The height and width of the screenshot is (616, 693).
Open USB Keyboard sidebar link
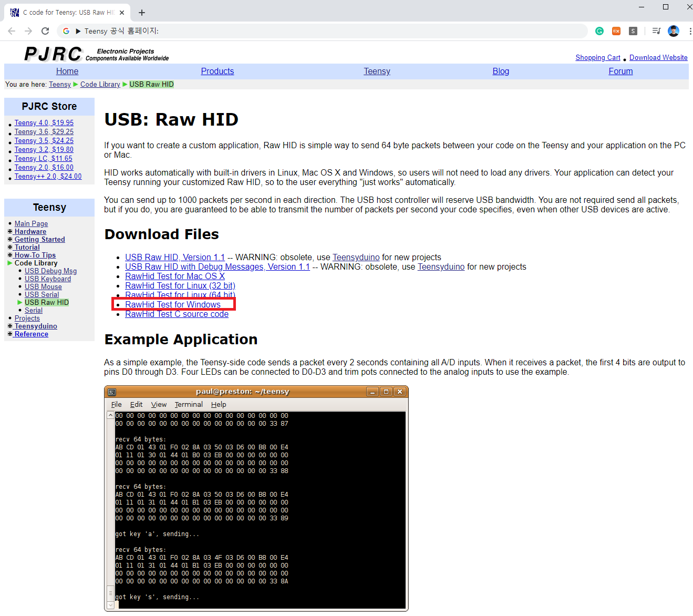(48, 279)
